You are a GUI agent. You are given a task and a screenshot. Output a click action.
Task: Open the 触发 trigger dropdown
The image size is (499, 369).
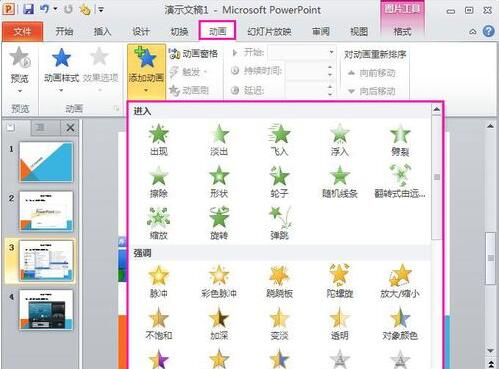(189, 72)
